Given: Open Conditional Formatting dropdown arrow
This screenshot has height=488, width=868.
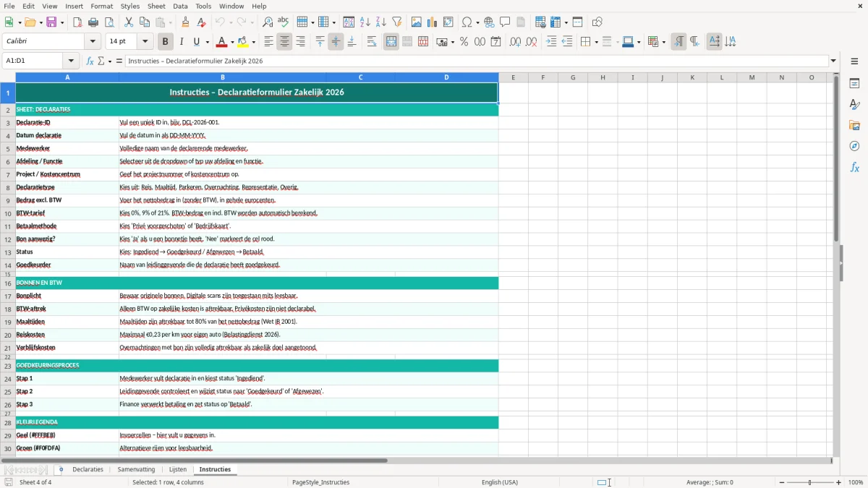Looking at the screenshot, I should point(663,42).
